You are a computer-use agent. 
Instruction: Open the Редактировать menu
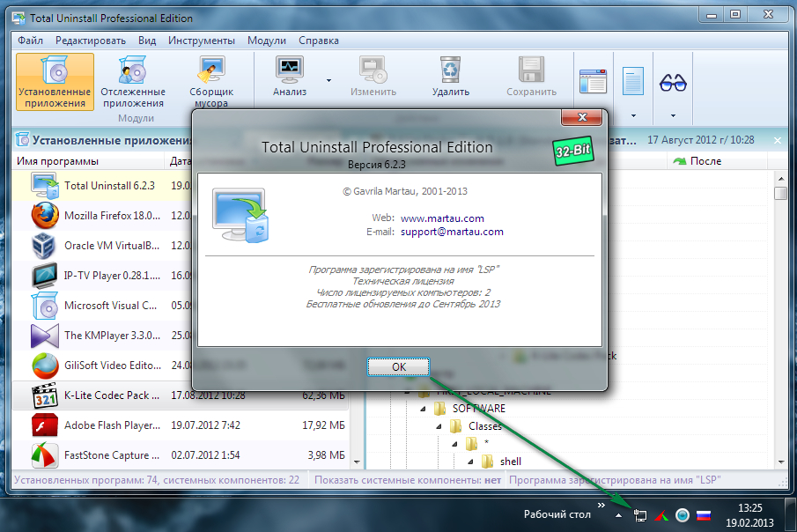pyautogui.click(x=91, y=41)
